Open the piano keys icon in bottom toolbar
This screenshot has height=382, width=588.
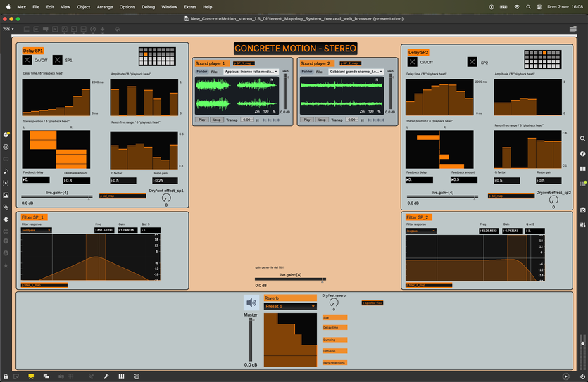[122, 376]
